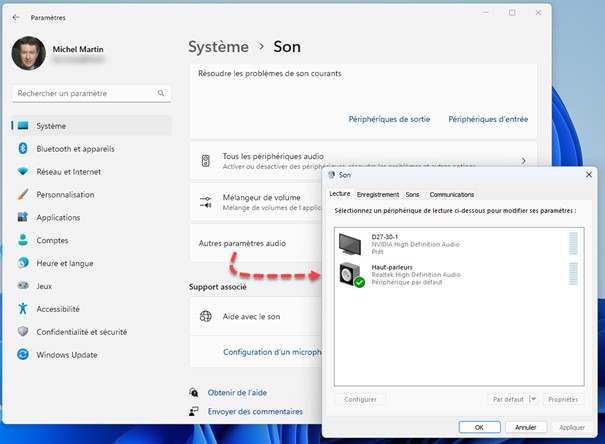Click the back arrow in Paramètres

[15, 17]
